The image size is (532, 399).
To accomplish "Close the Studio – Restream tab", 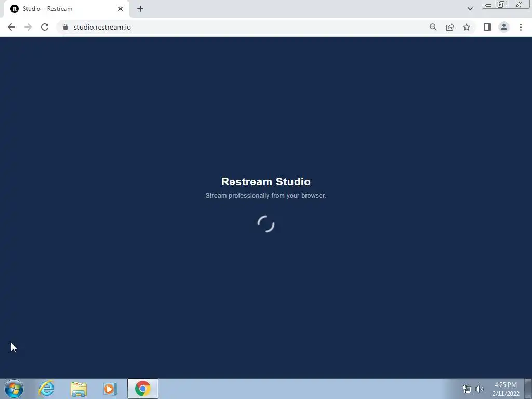I will pyautogui.click(x=121, y=9).
